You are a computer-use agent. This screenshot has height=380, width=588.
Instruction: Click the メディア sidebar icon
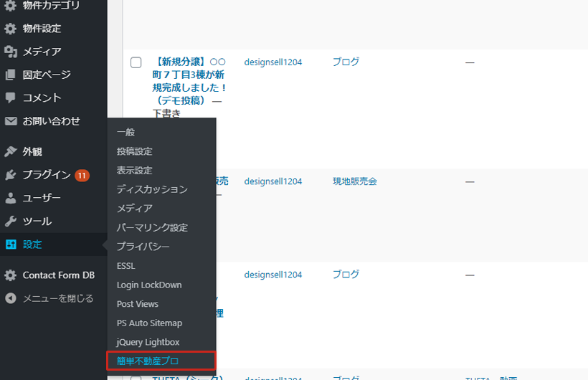click(11, 52)
